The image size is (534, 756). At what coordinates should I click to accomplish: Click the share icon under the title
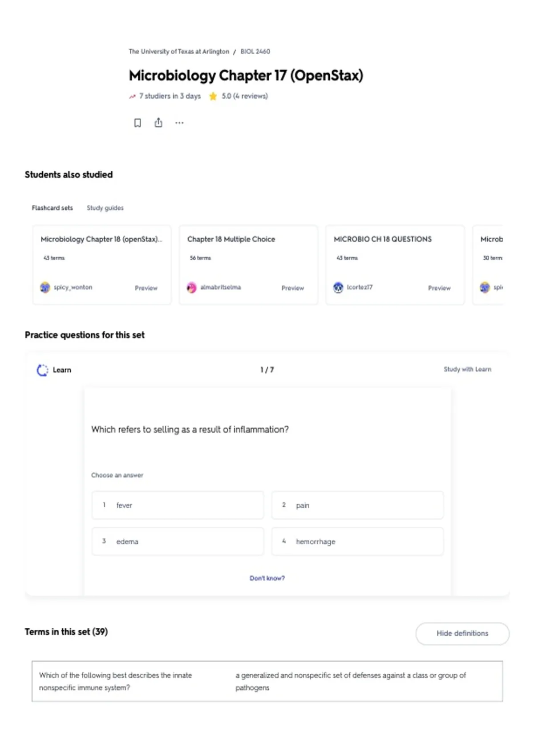[158, 122]
